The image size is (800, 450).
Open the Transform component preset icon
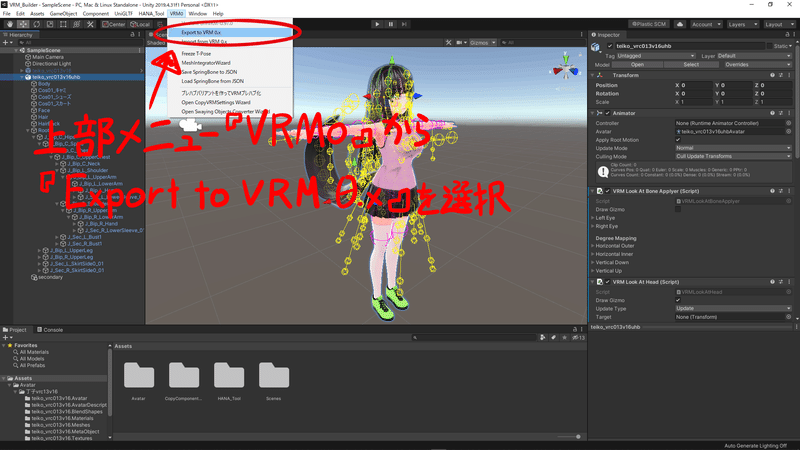click(x=781, y=75)
